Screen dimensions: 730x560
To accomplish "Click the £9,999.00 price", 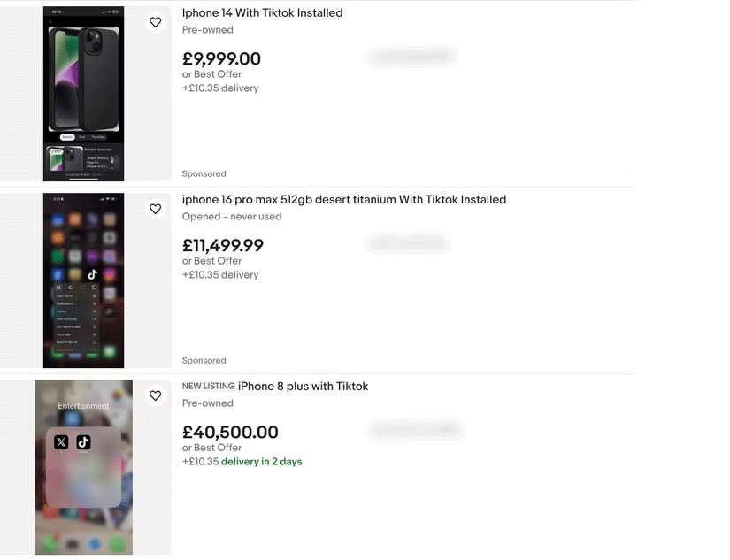I will (x=221, y=59).
